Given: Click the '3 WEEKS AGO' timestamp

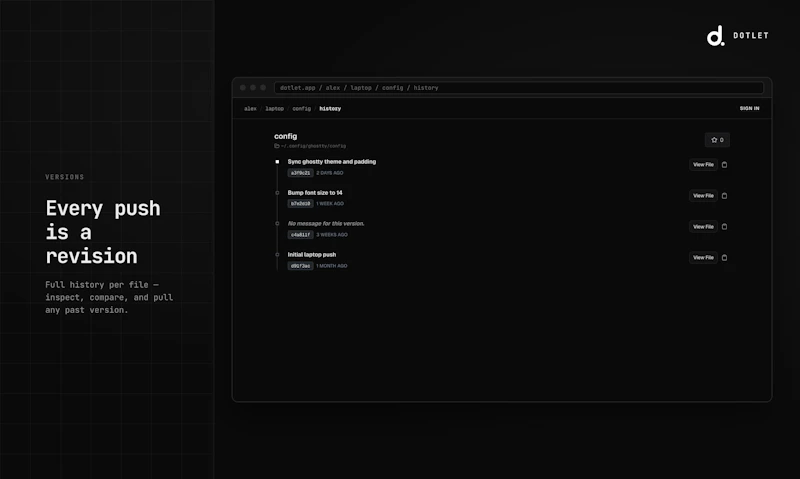Looking at the screenshot, I should 332,235.
